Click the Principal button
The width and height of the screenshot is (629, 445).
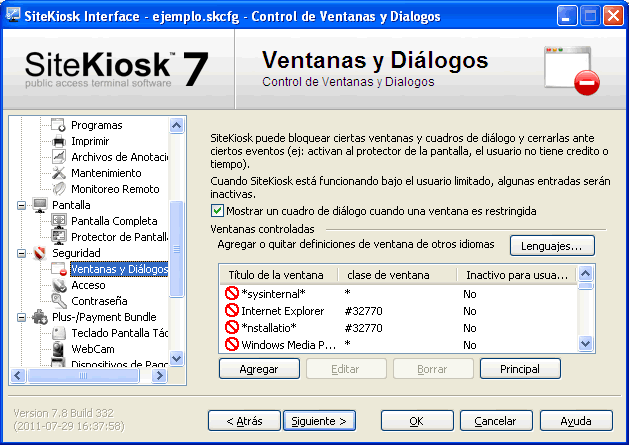point(520,369)
